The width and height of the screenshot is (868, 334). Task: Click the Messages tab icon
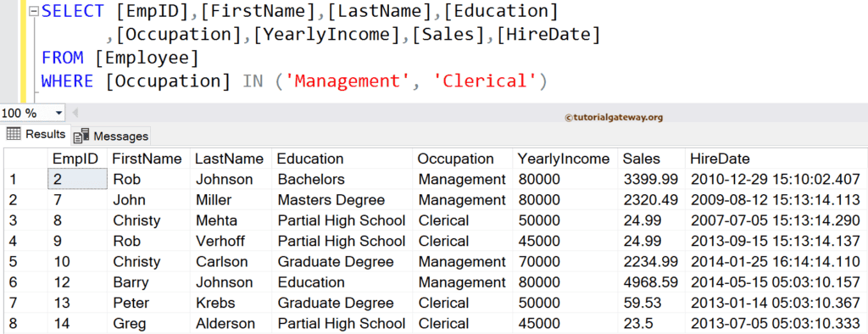pyautogui.click(x=81, y=135)
